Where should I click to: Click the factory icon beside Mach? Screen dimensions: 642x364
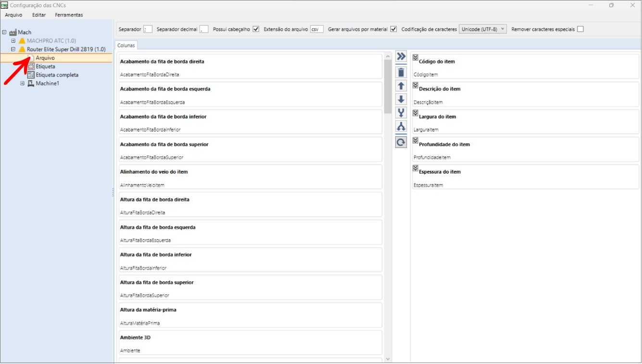coord(13,32)
